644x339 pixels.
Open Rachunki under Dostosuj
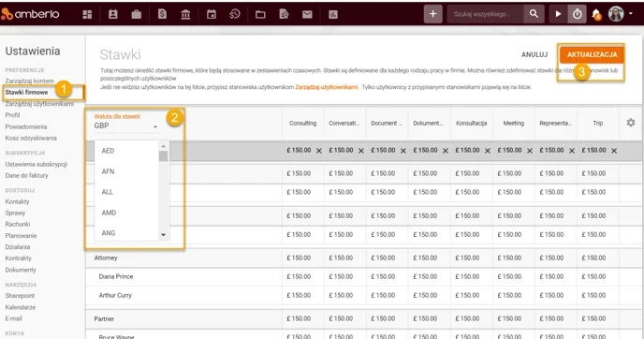[18, 224]
